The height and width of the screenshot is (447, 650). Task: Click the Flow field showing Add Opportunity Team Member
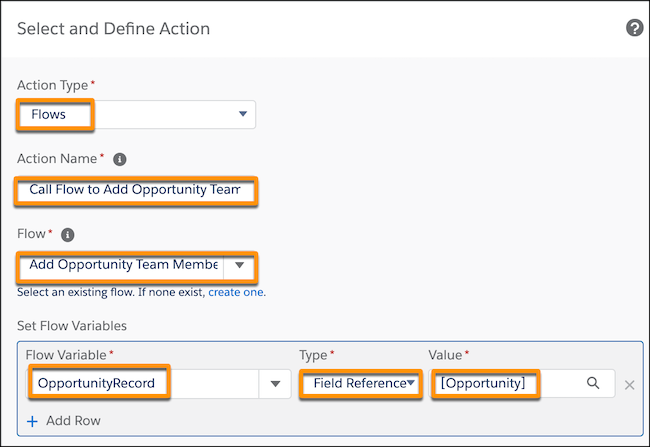pos(121,265)
